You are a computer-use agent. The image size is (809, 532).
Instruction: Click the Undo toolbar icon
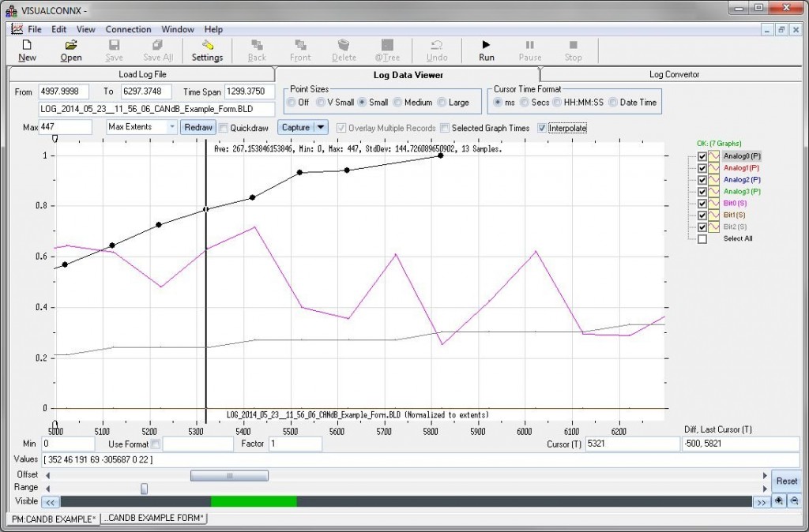(x=438, y=51)
